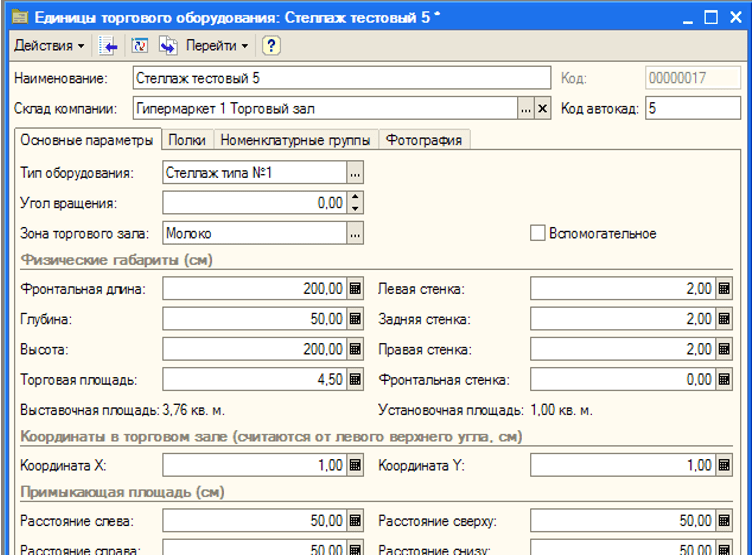Click the refresh toolbar icon

coord(139,46)
